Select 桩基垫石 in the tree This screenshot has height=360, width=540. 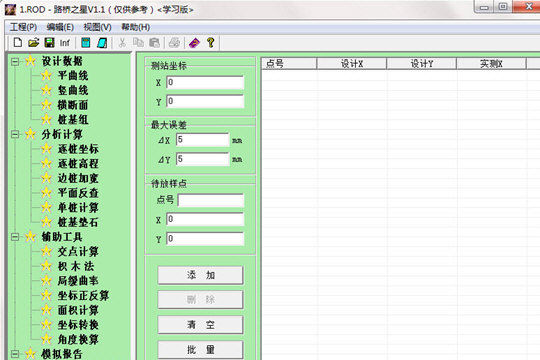[x=78, y=222]
